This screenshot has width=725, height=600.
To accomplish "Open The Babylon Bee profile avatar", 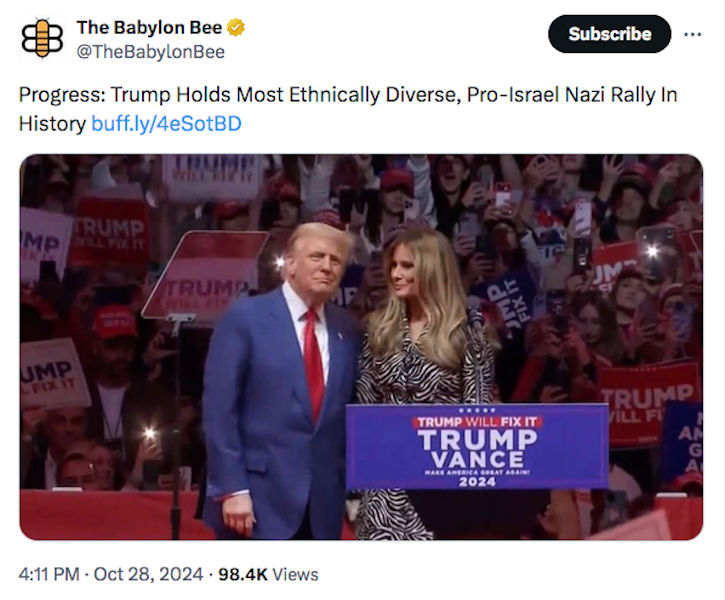I will 42,38.
